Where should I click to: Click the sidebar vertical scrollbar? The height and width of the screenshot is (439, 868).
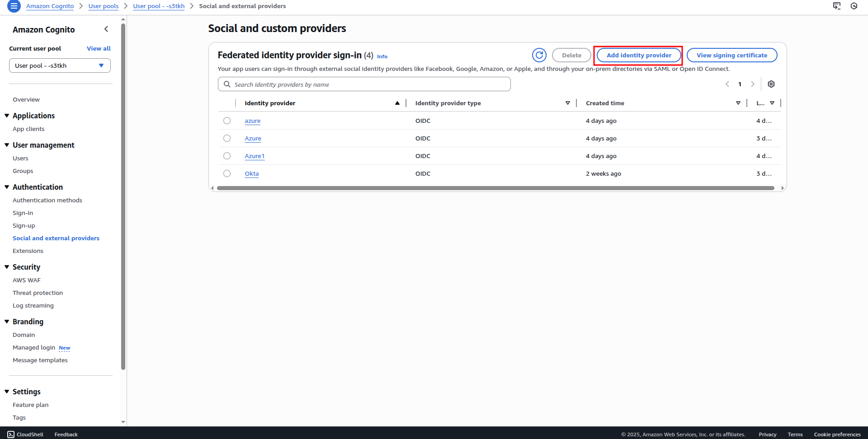123,196
